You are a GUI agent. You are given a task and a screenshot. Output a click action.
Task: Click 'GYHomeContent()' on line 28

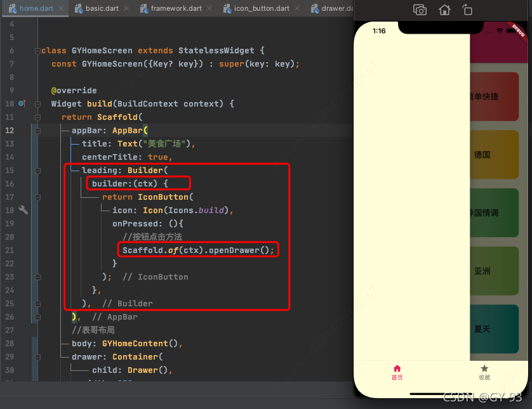point(140,343)
